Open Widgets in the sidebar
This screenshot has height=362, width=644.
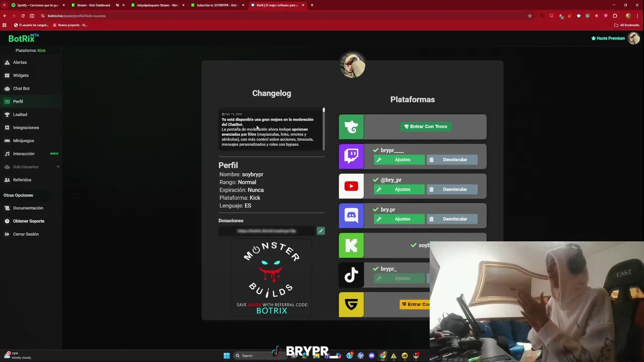(21, 75)
